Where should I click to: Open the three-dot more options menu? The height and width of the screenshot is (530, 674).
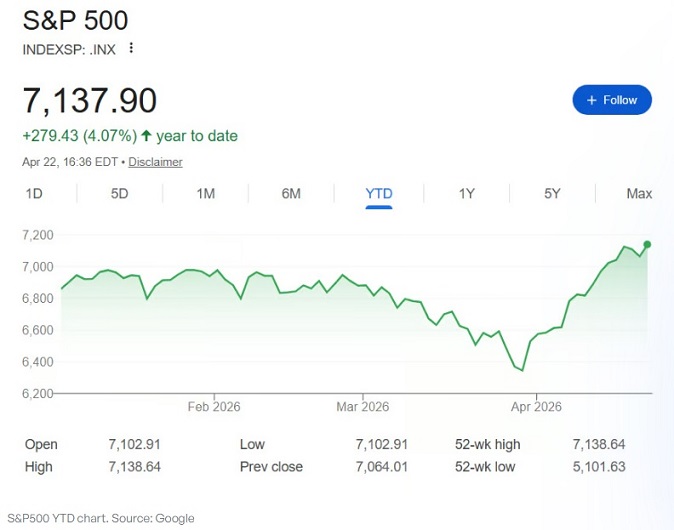coord(131,48)
